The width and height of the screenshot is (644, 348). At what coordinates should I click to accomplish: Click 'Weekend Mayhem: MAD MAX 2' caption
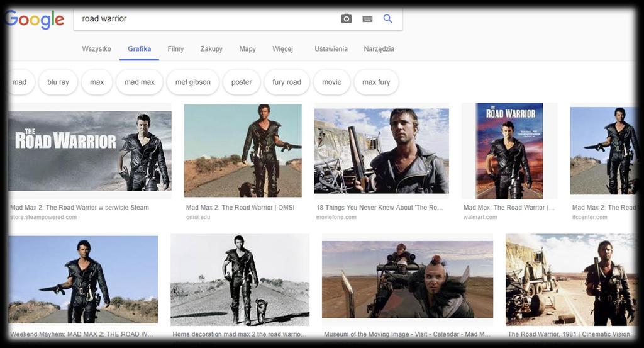pos(81,334)
